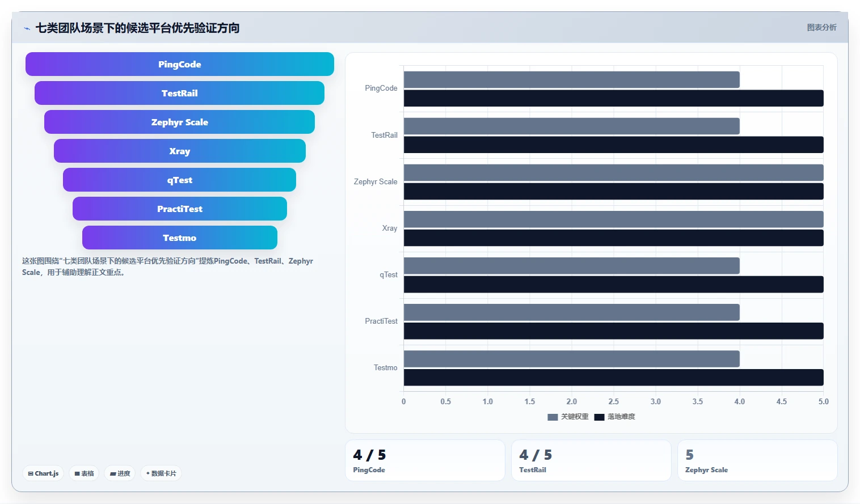Click the Testmo y-axis label

click(x=385, y=367)
